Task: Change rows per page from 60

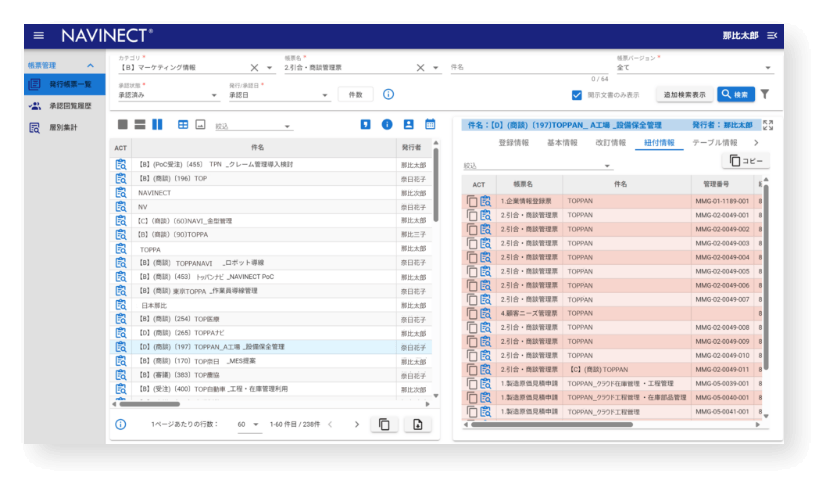Action: pos(248,424)
